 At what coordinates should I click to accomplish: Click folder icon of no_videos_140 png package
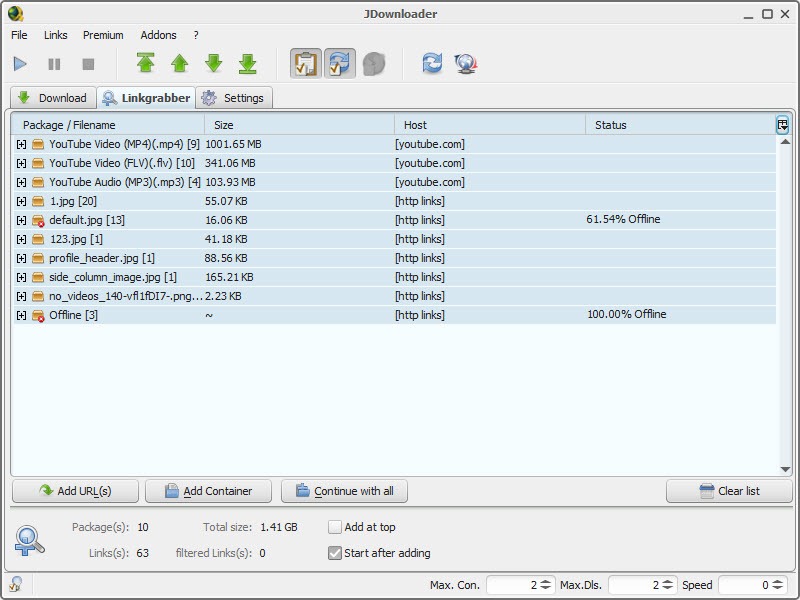(38, 296)
